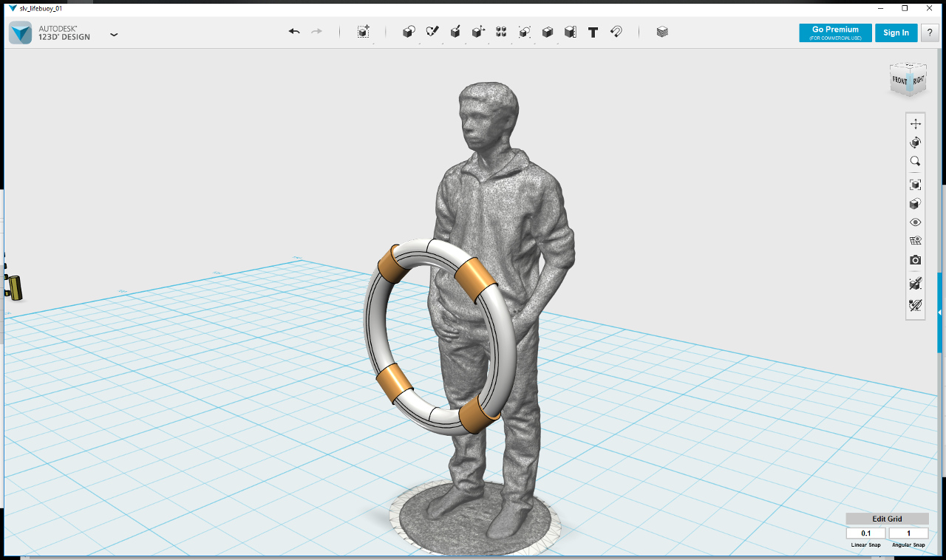Toggle perspective or orthographic view cube icon
The width and height of the screenshot is (946, 560).
coord(916,204)
